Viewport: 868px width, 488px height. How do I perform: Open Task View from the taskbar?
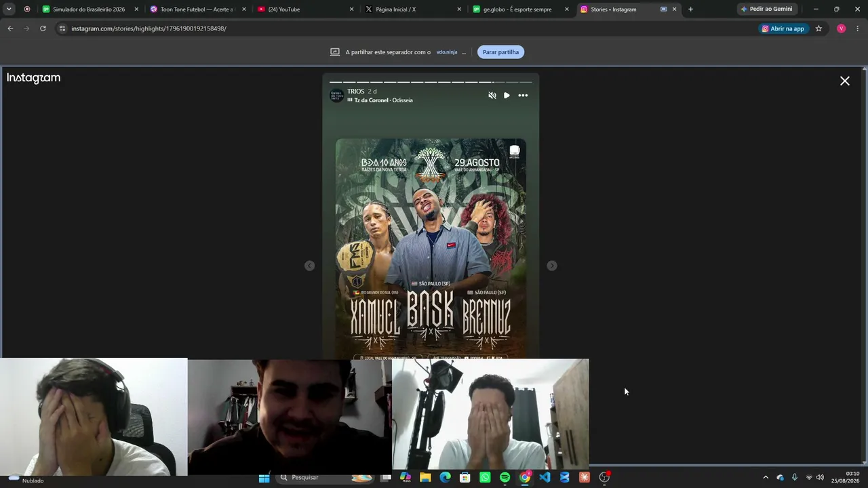pyautogui.click(x=386, y=478)
